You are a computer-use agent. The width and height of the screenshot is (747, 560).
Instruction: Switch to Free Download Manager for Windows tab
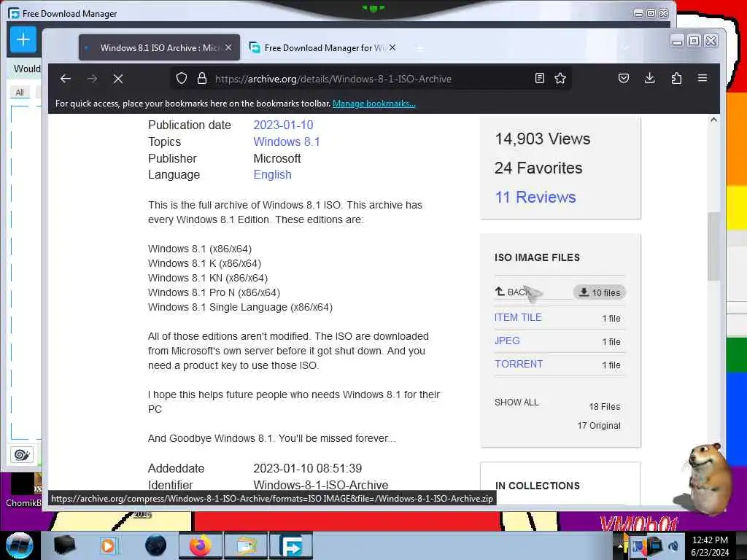pos(322,47)
